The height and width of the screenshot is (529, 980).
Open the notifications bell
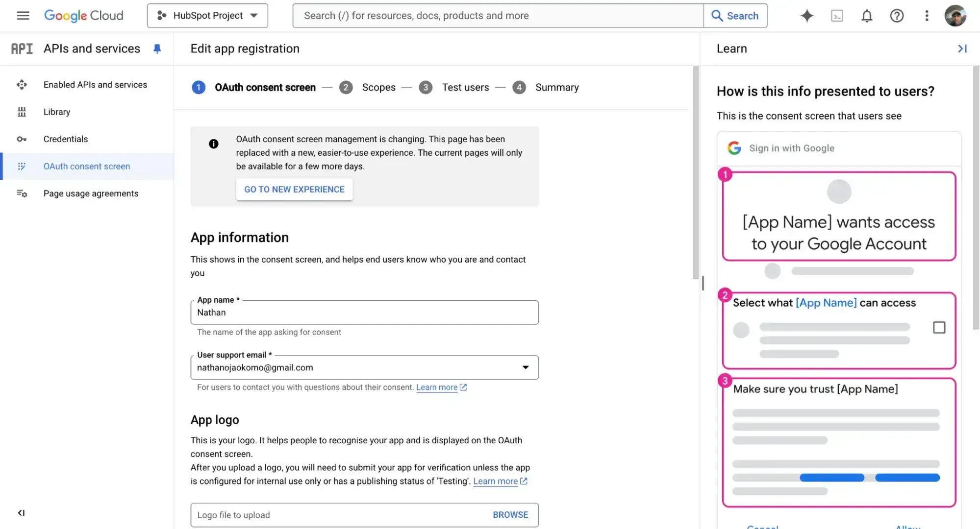[867, 16]
